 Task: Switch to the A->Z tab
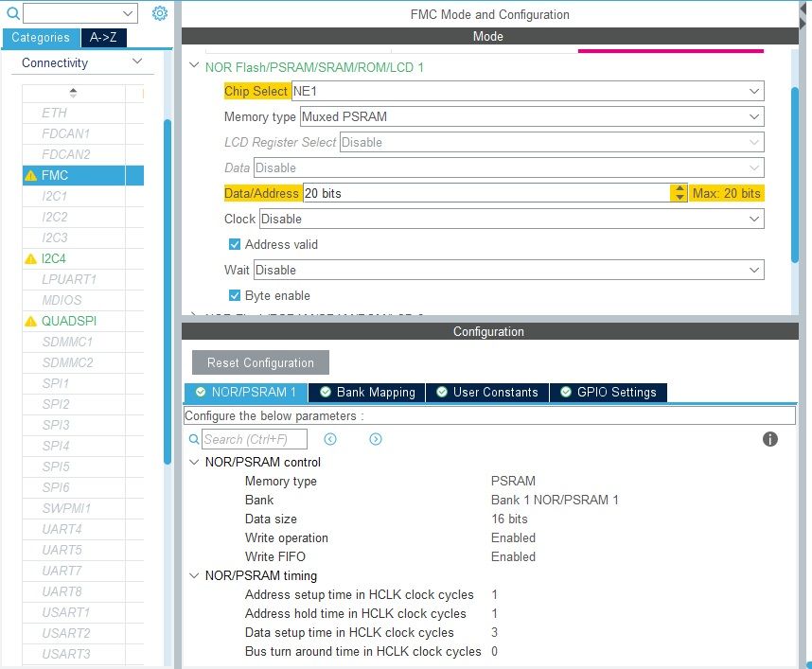(x=103, y=37)
